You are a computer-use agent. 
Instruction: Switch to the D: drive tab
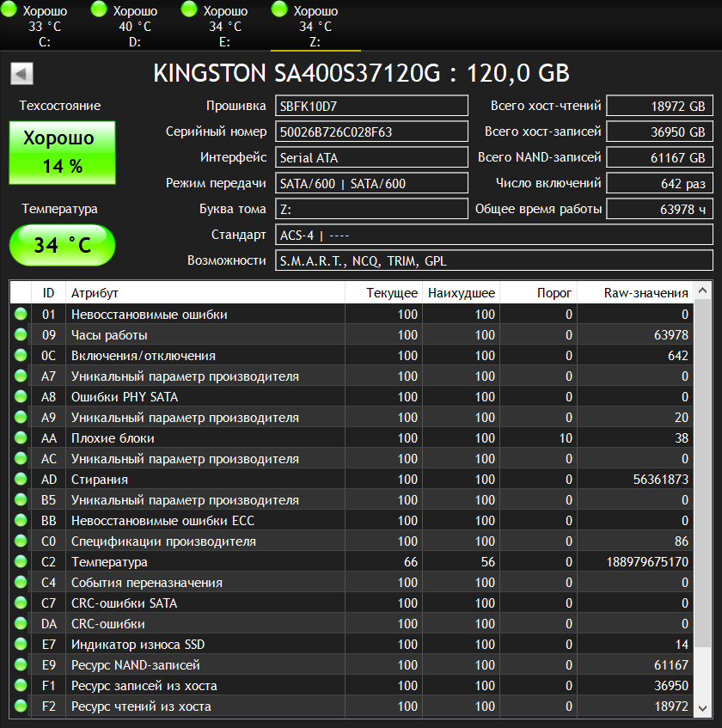click(135, 26)
